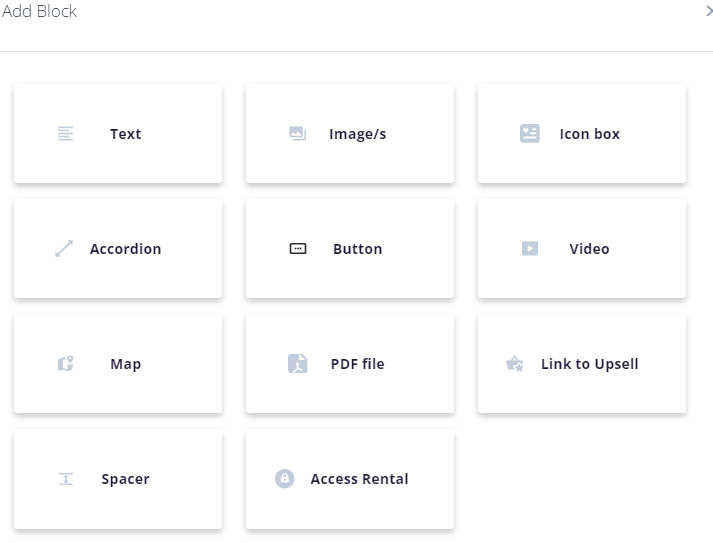The width and height of the screenshot is (713, 543).
Task: Click the Accordion diagonal arrow icon
Action: 64,249
